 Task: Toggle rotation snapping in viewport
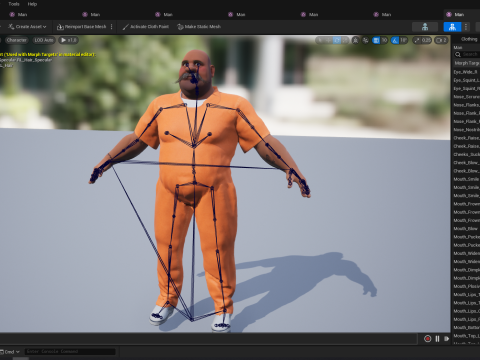(x=395, y=40)
